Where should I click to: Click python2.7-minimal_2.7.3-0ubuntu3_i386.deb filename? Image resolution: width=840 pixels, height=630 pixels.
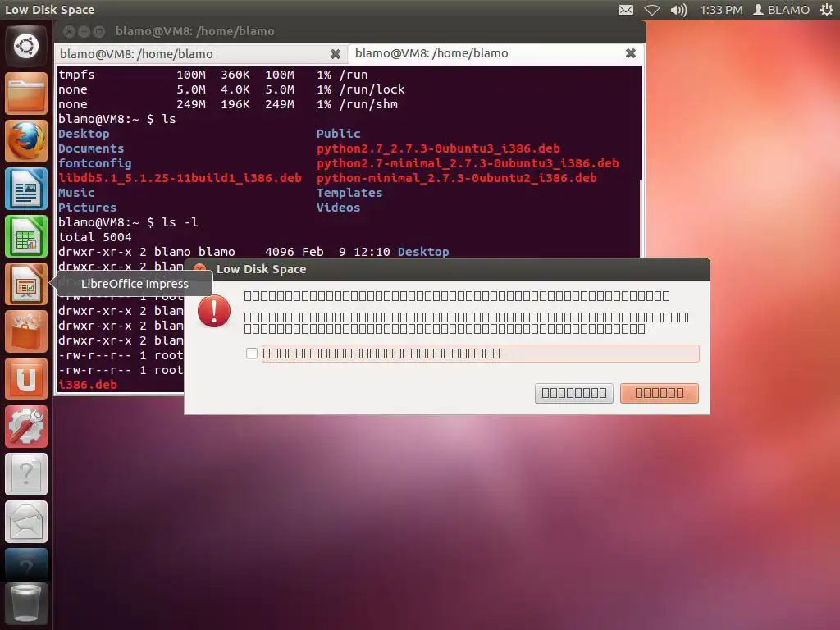tap(468, 163)
